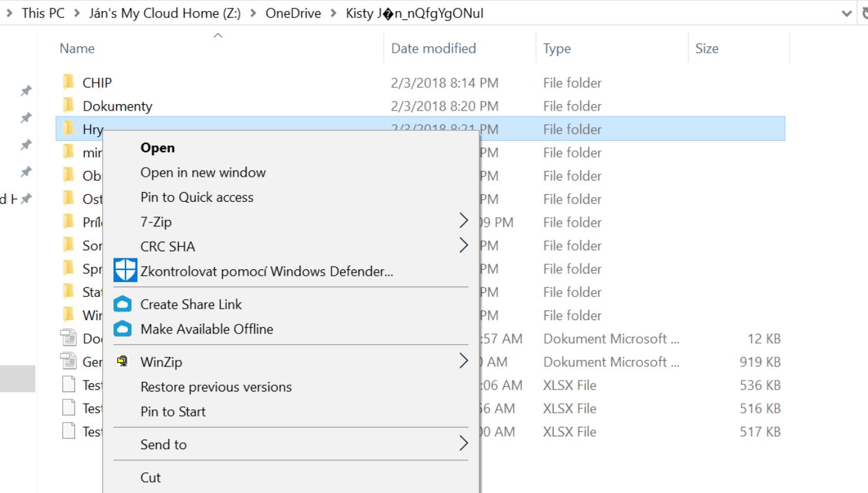Select Pin to Start
Viewport: 868px width, 493px height.
tap(173, 412)
